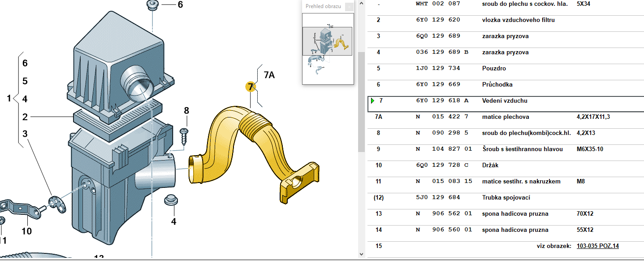Click the highlighted yellow callout 7 marker
The width and height of the screenshot is (644, 261).
pyautogui.click(x=251, y=87)
